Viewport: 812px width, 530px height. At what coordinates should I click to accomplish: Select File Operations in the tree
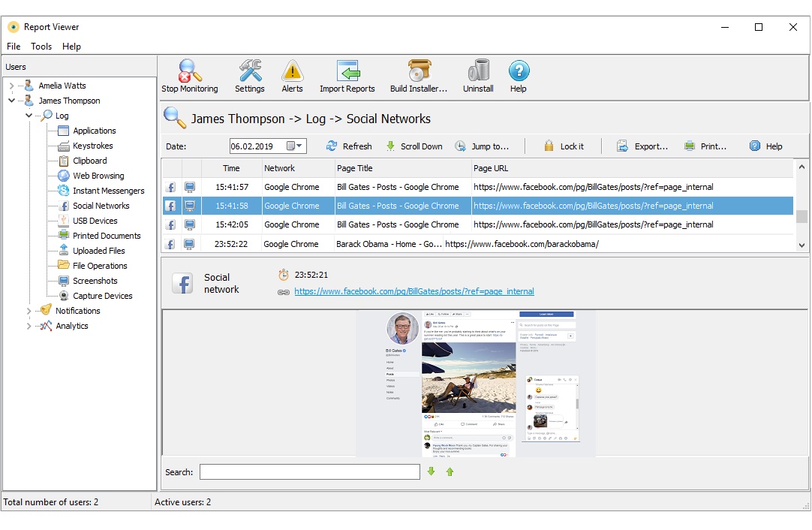pyautogui.click(x=99, y=266)
